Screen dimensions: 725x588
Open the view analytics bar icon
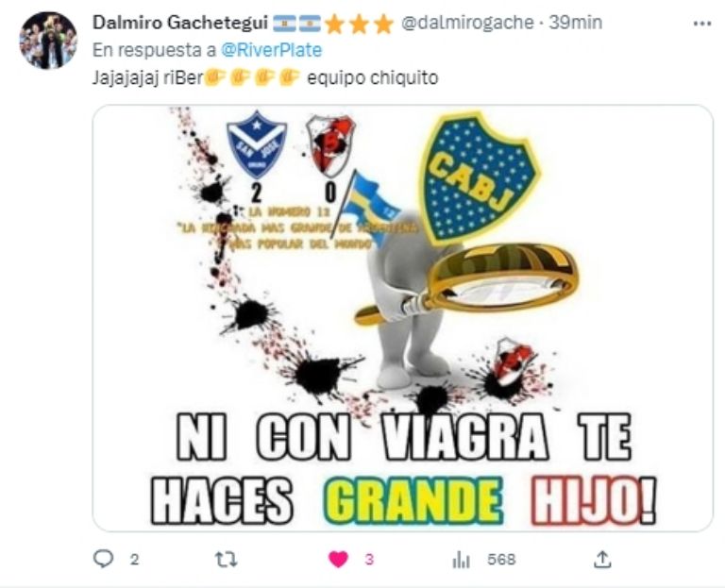click(461, 560)
